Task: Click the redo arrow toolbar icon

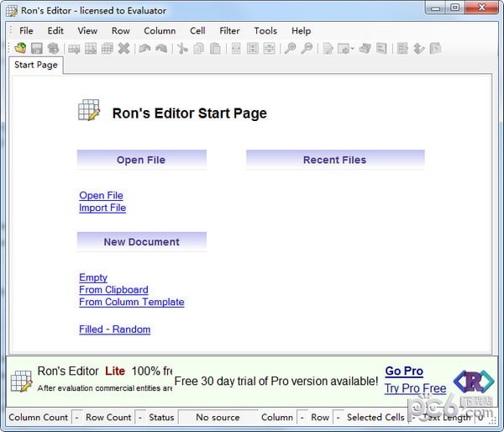Action: (161, 49)
